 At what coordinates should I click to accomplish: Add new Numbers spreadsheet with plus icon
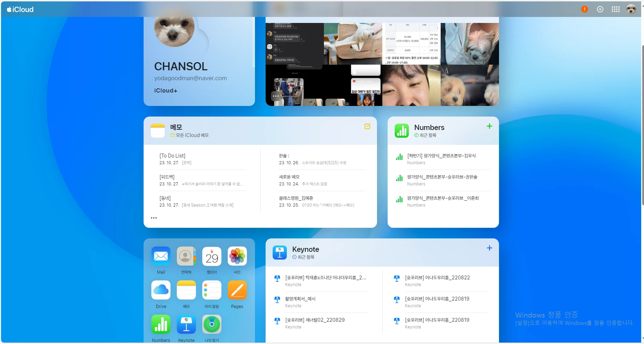[489, 126]
